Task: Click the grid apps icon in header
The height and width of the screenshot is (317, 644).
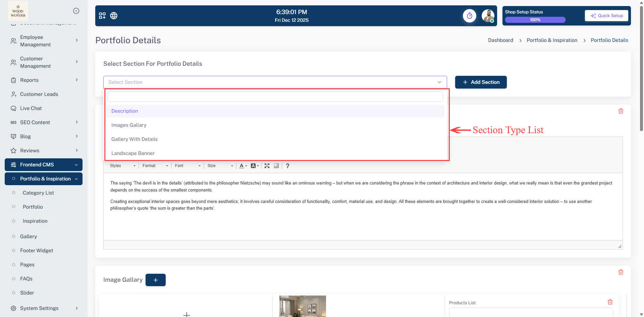Action: 102,16
